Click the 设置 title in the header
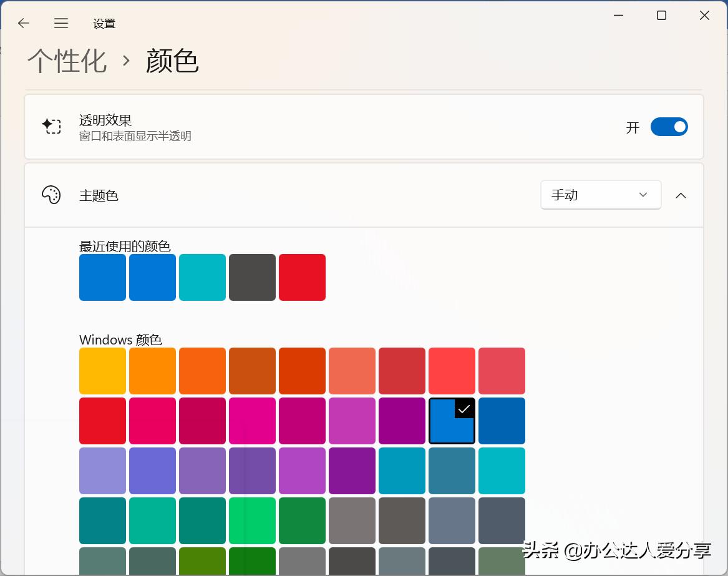Viewport: 728px width, 576px height. [104, 24]
